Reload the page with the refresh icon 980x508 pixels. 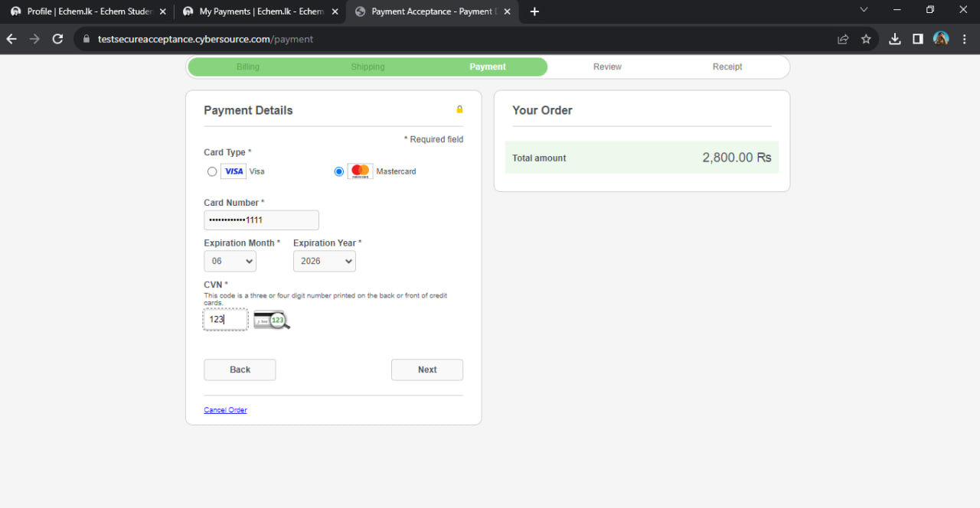pos(57,39)
